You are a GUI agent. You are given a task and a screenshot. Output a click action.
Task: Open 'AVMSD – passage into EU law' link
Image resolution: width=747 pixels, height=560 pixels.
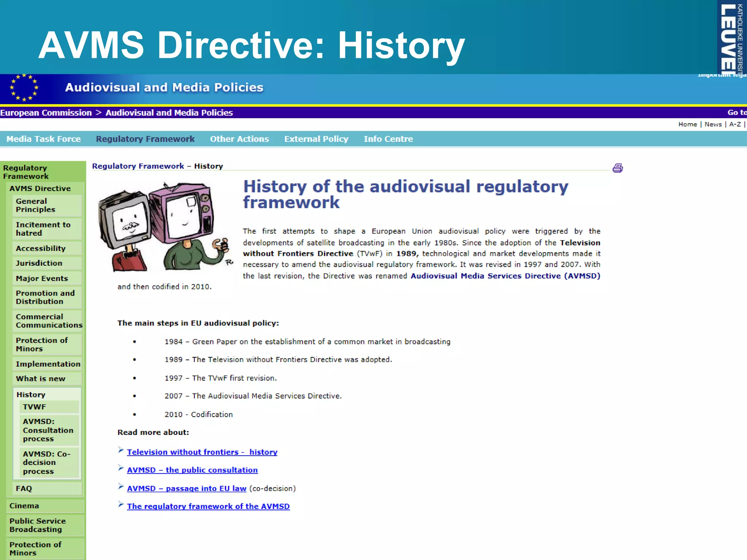click(x=187, y=488)
